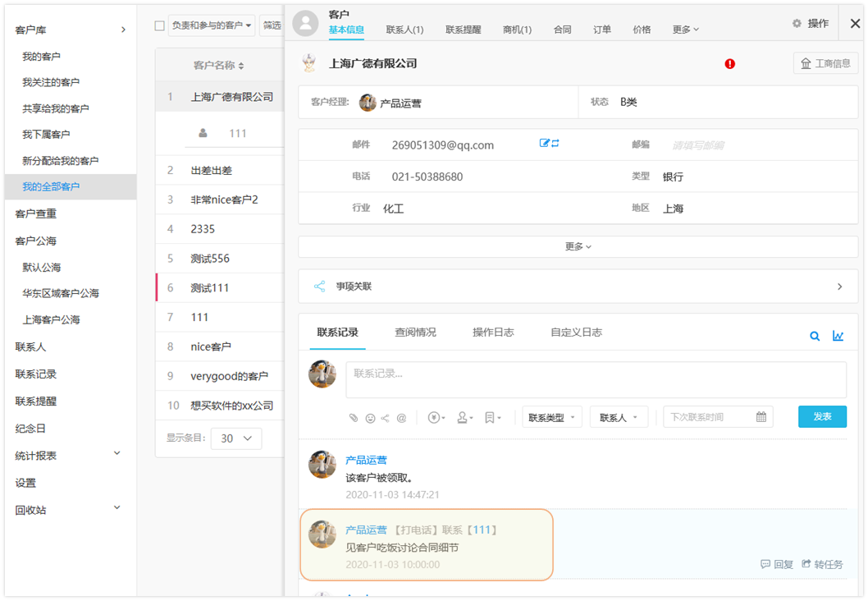Click the red alert warning icon

[730, 64]
